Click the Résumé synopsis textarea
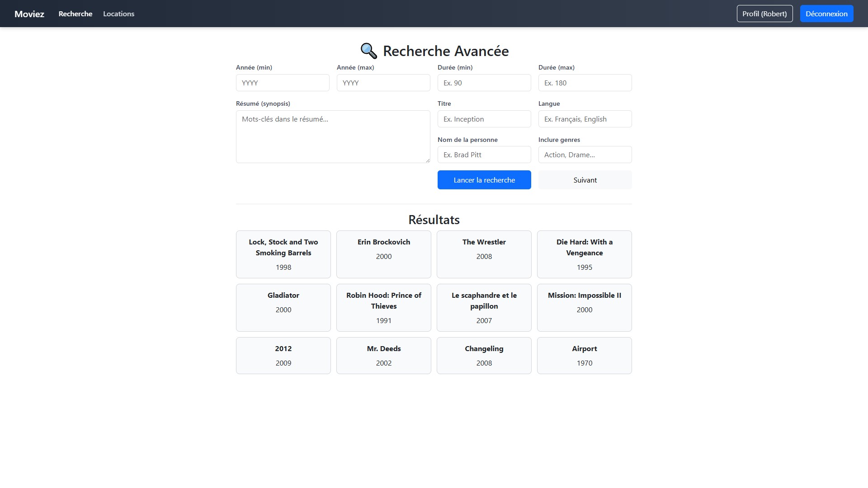 tap(333, 136)
